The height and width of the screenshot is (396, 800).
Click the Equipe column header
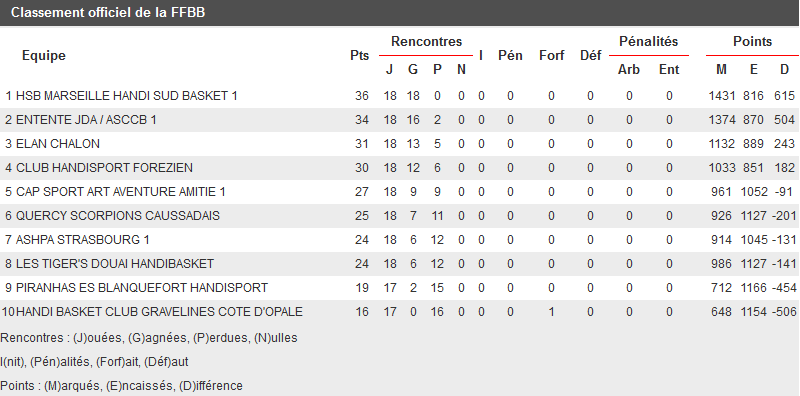tap(44, 56)
